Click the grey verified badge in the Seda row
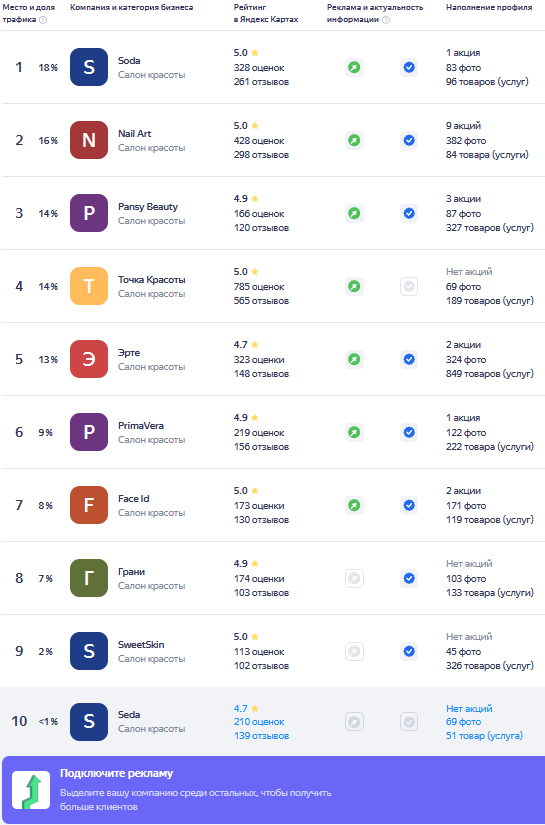The image size is (545, 825). pos(409,722)
